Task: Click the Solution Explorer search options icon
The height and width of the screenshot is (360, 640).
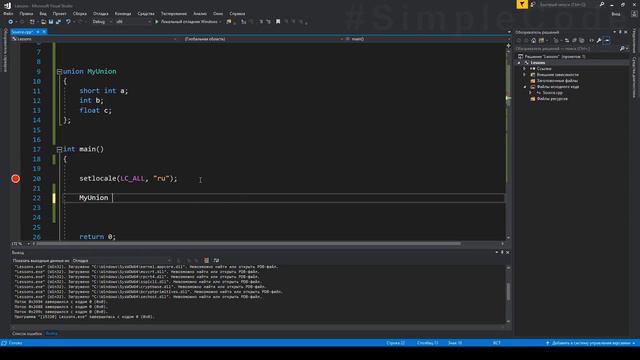Action: 623,49
